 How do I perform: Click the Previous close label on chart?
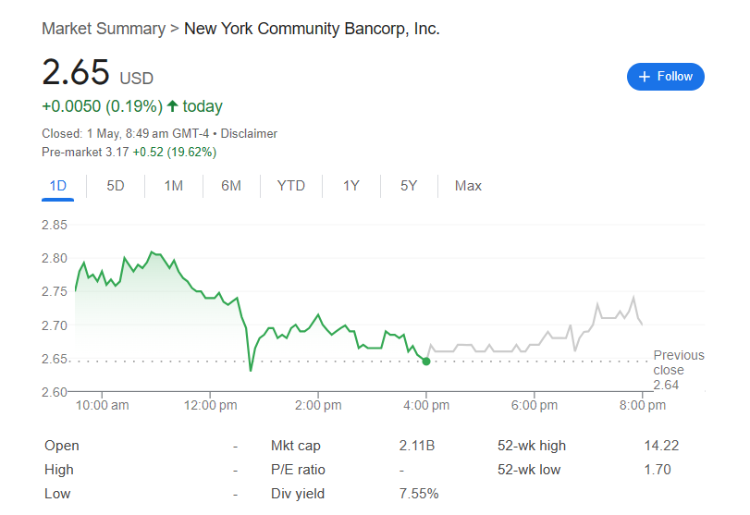[x=678, y=363]
